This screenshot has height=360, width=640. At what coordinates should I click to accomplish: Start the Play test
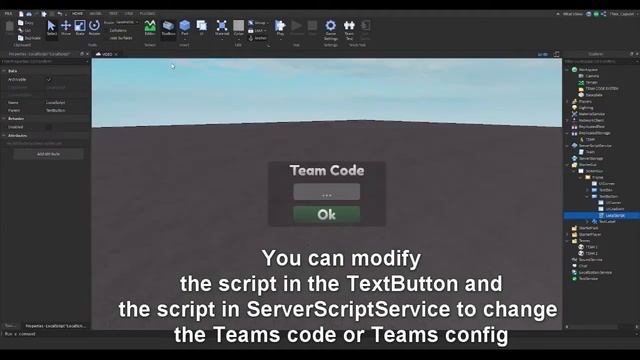(280, 28)
